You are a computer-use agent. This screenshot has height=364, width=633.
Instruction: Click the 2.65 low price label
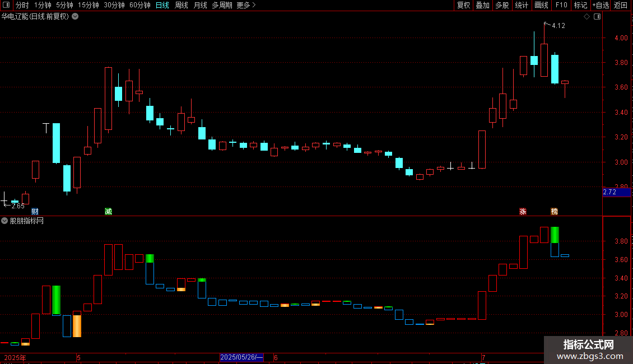click(18, 206)
